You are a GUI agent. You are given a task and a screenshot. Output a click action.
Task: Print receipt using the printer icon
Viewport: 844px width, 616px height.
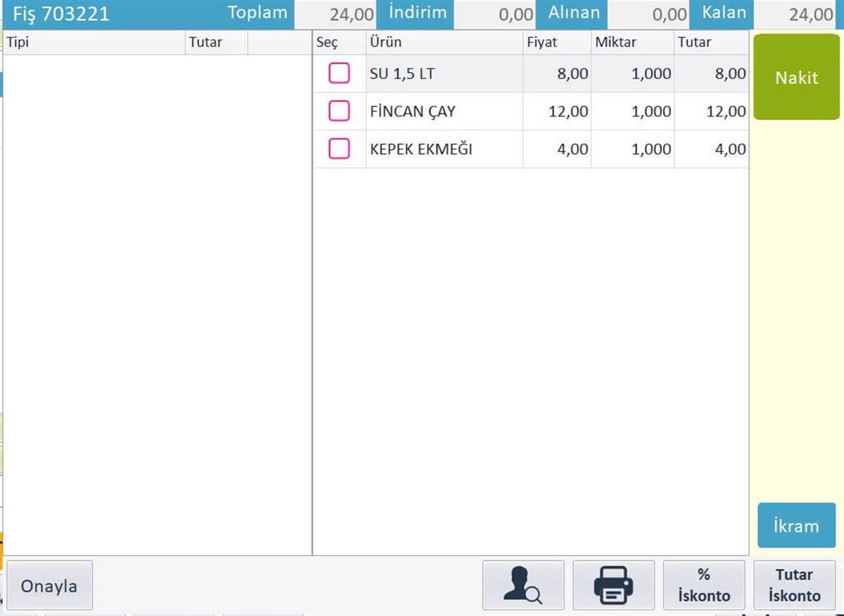[613, 585]
